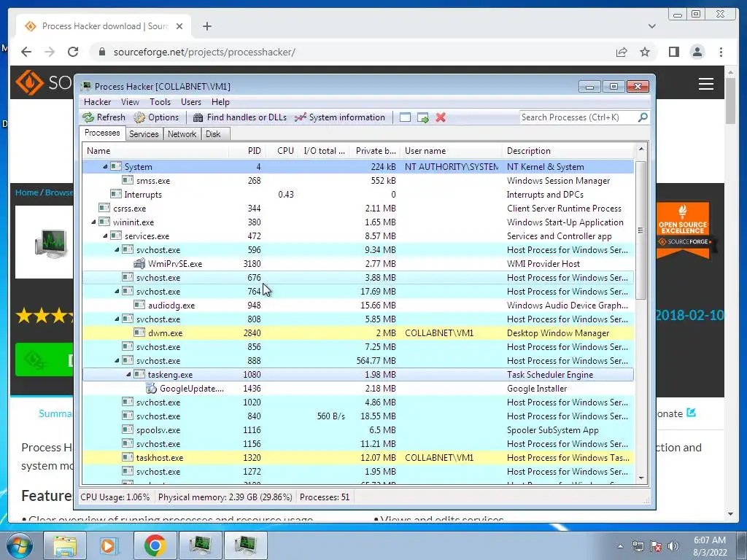Open the media player taskbar icon
747x560 pixels.
(109, 545)
